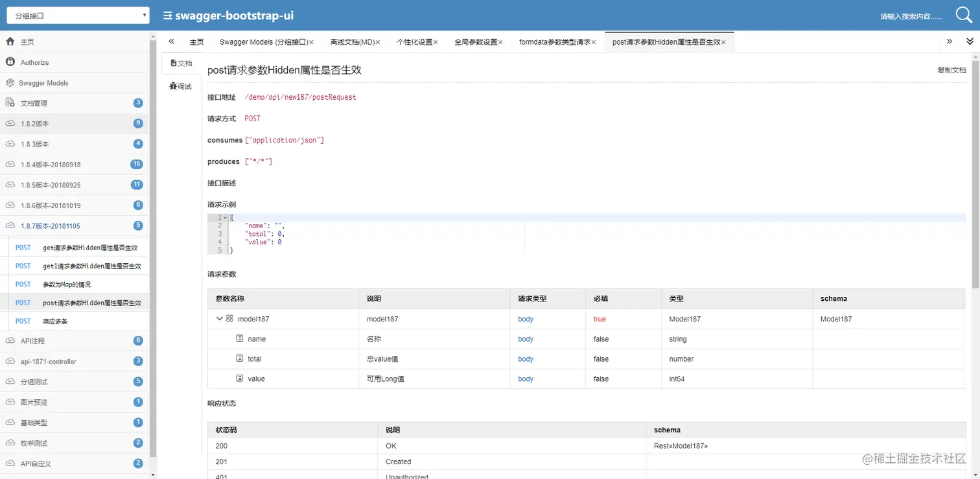Open the 主页 home item in sidebar
The width and height of the screenshot is (980, 479).
point(75,41)
